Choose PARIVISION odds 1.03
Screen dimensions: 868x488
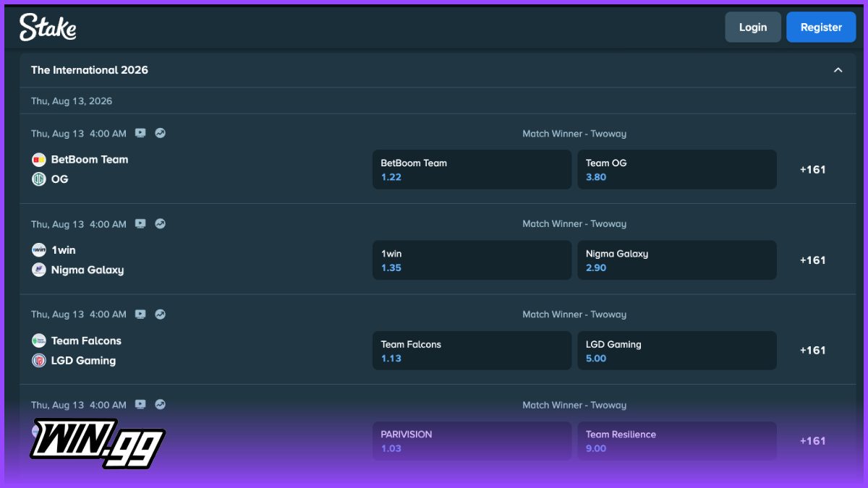(x=472, y=441)
